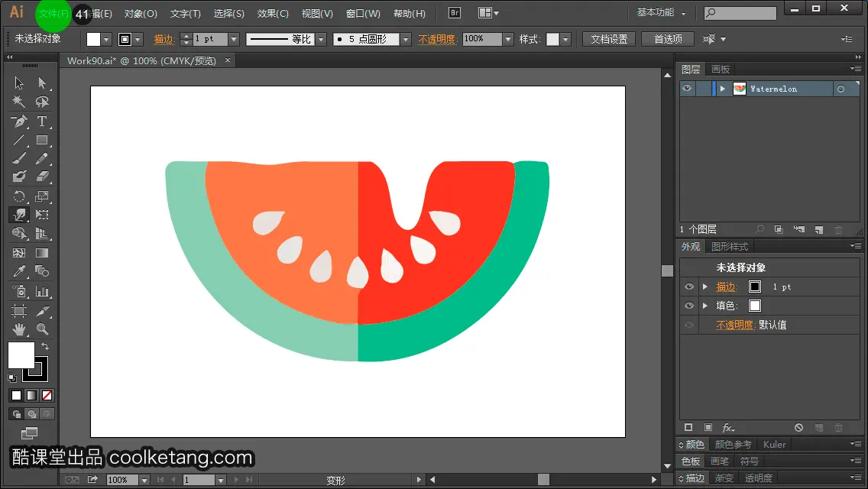Set paint mode to None
Image resolution: width=868 pixels, height=489 pixels.
pyautogui.click(x=47, y=396)
